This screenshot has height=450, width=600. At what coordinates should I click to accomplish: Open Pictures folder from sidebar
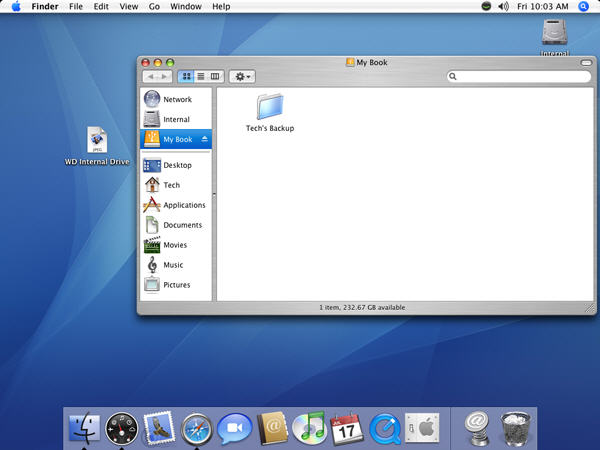176,285
